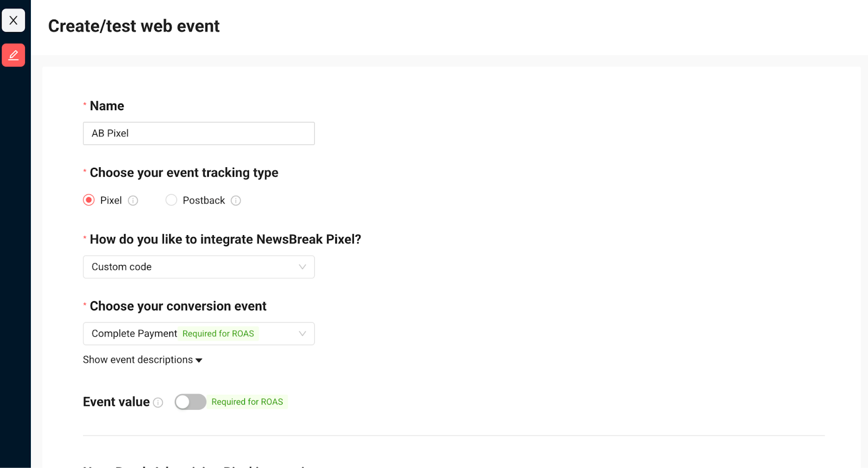Image resolution: width=868 pixels, height=468 pixels.
Task: Click the Name input field with AB Pixel
Action: pyautogui.click(x=199, y=134)
